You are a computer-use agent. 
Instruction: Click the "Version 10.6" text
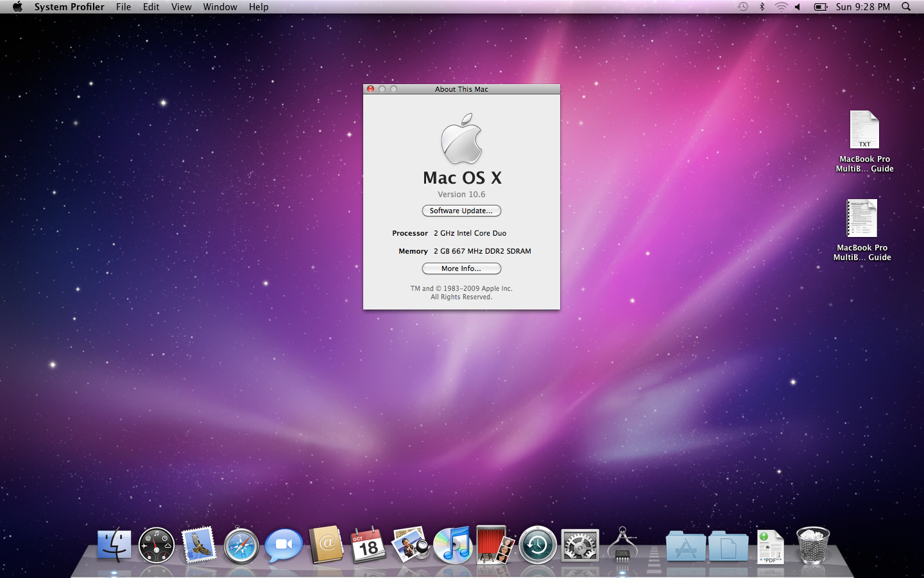click(x=461, y=195)
